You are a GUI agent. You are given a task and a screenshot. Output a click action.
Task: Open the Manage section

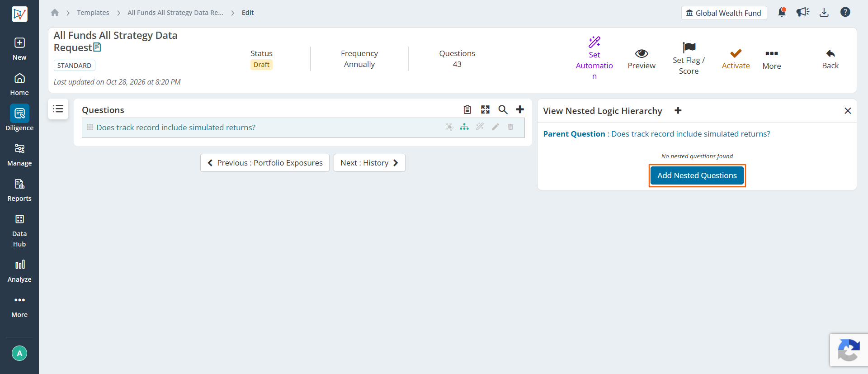(19, 155)
